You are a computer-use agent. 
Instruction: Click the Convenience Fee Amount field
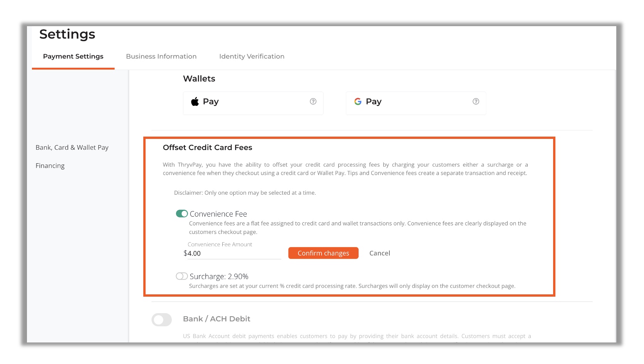(x=233, y=253)
